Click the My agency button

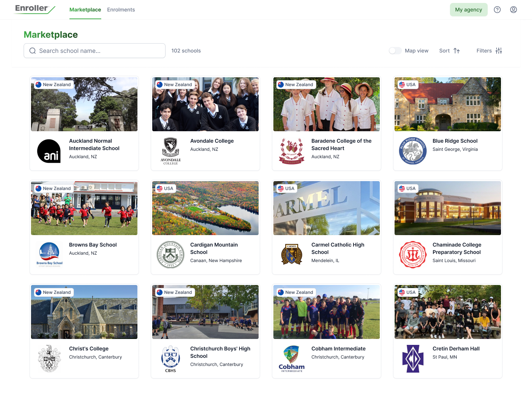click(x=468, y=10)
